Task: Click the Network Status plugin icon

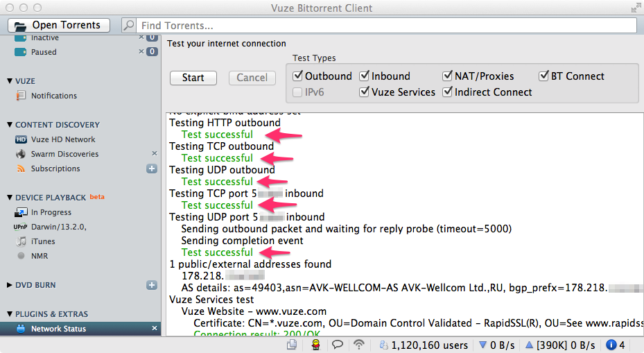Action: pyautogui.click(x=21, y=329)
